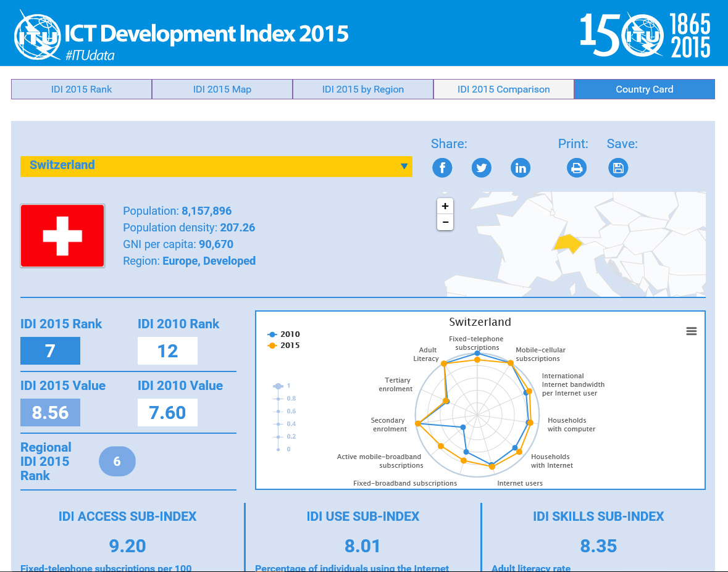Click the IDI 2015 Value 8.56

pos(50,412)
